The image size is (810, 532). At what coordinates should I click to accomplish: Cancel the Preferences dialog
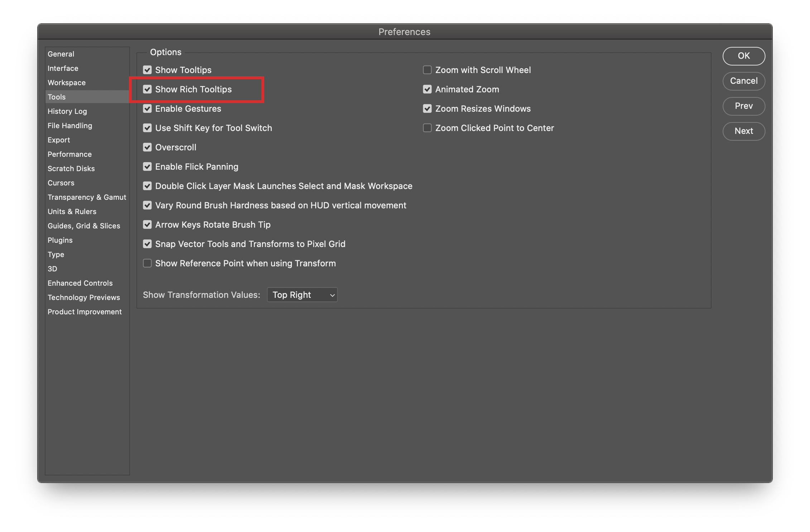tap(744, 81)
